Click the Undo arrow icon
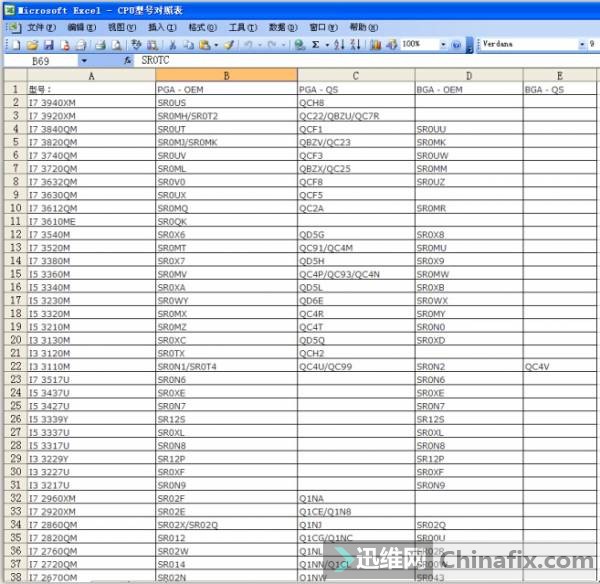The image size is (600, 584). [x=248, y=45]
